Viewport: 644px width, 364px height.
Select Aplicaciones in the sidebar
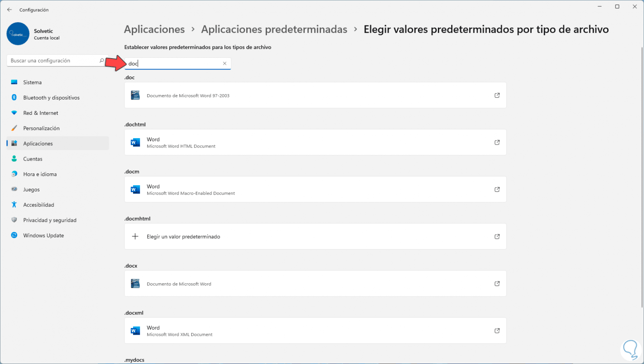(x=58, y=143)
